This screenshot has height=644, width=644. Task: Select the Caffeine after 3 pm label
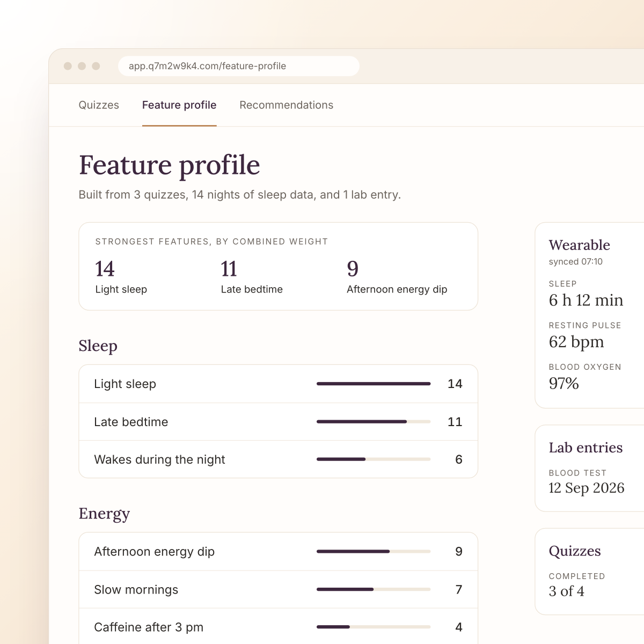149,627
